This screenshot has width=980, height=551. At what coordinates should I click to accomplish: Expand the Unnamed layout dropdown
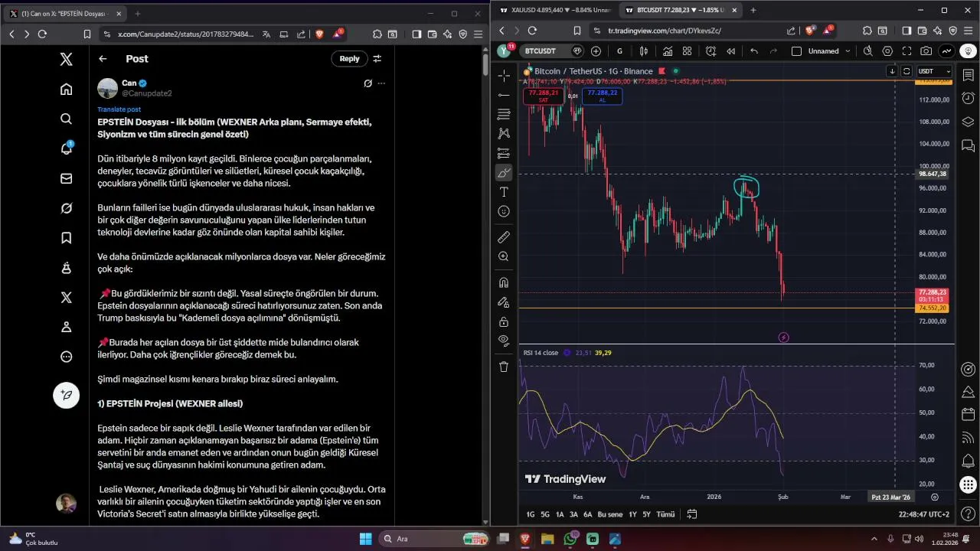point(848,51)
